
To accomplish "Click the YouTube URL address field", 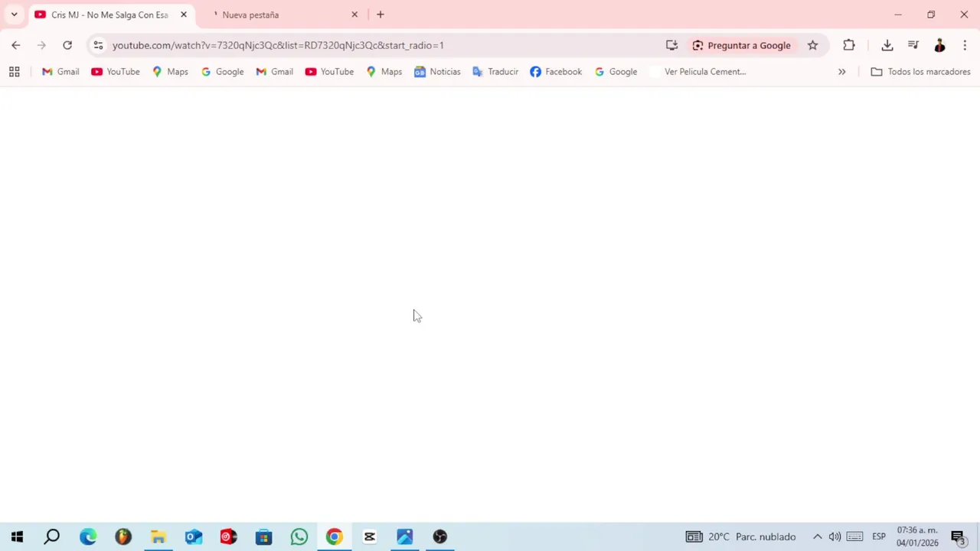I will (383, 45).
